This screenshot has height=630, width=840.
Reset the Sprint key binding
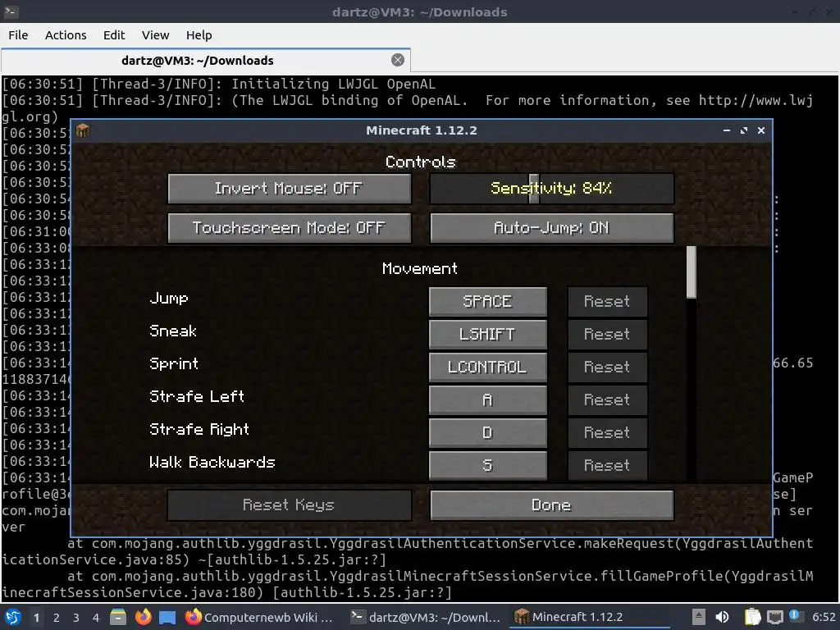pyautogui.click(x=608, y=367)
